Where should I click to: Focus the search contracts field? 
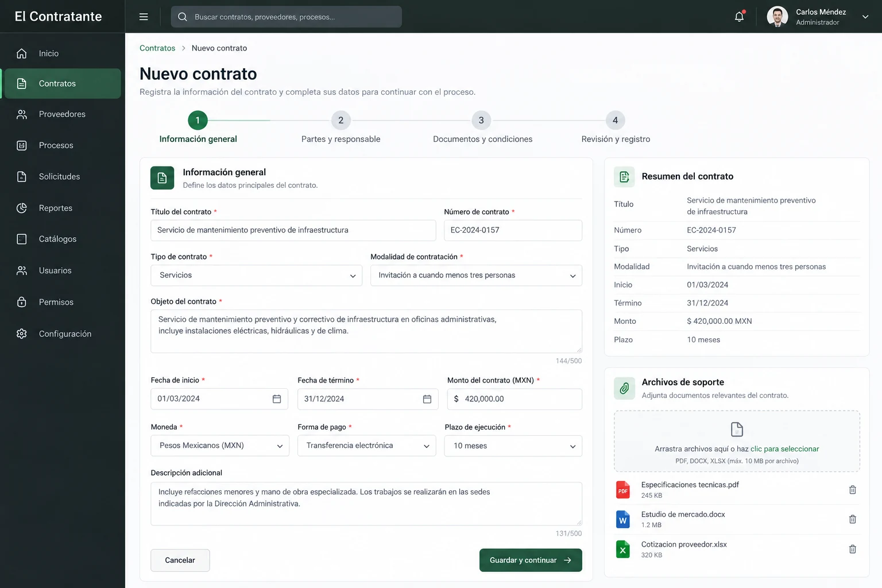tap(287, 17)
